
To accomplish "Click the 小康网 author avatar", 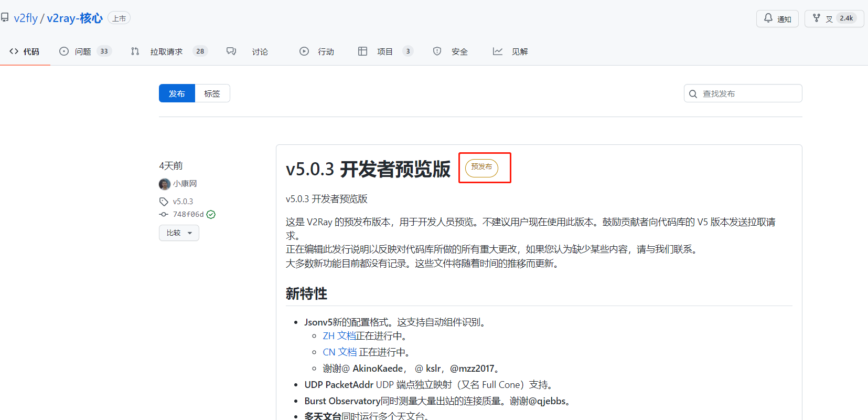I will (165, 184).
